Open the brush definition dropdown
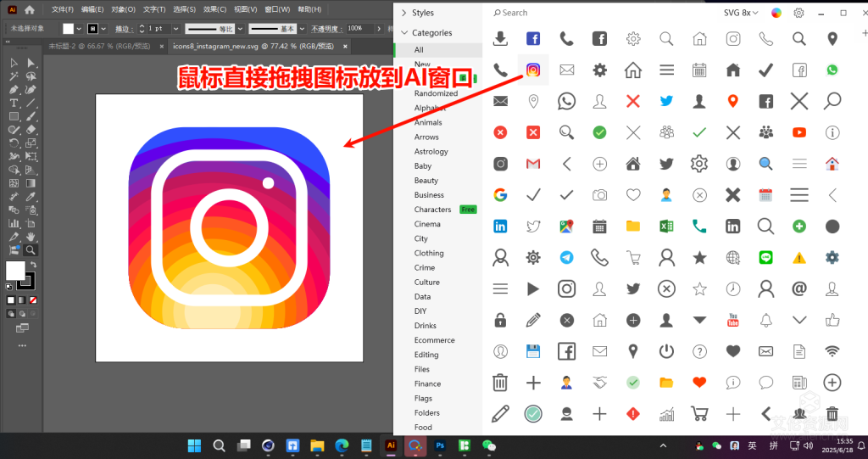 pos(302,28)
